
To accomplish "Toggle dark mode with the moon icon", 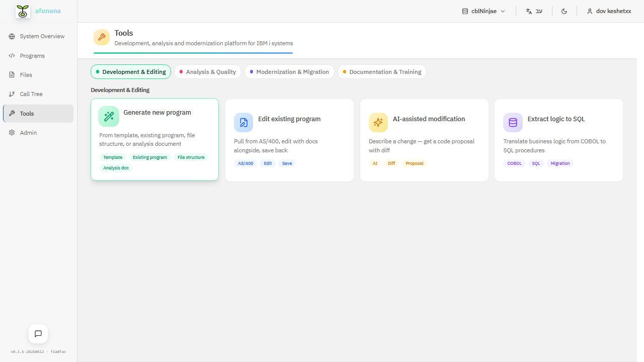I will coord(564,11).
